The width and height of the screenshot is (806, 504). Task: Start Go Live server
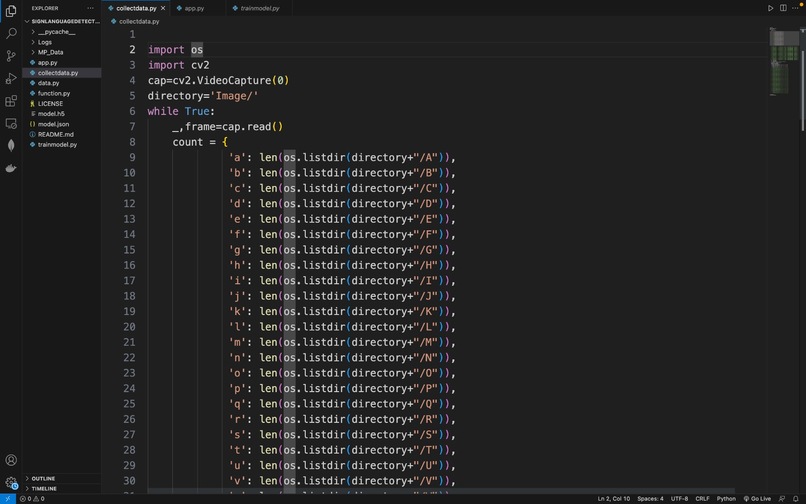[x=757, y=499]
